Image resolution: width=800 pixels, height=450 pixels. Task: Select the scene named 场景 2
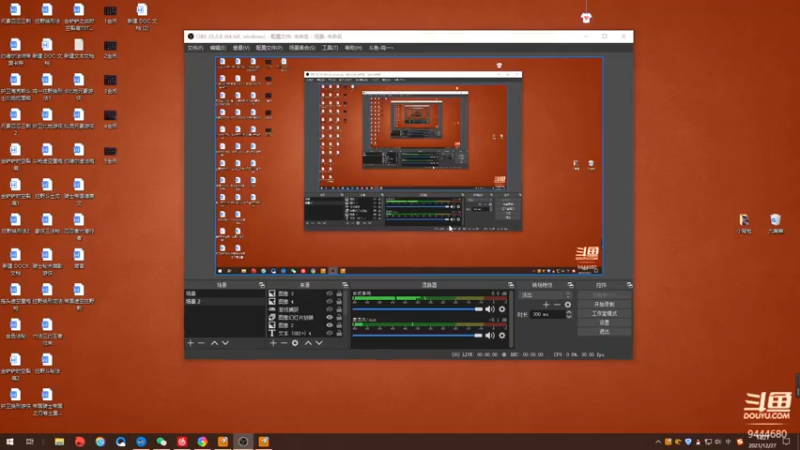pyautogui.click(x=225, y=302)
